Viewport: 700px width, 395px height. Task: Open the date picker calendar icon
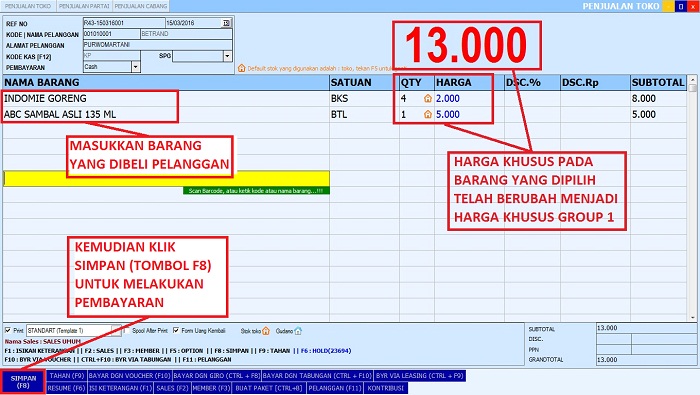pyautogui.click(x=226, y=23)
